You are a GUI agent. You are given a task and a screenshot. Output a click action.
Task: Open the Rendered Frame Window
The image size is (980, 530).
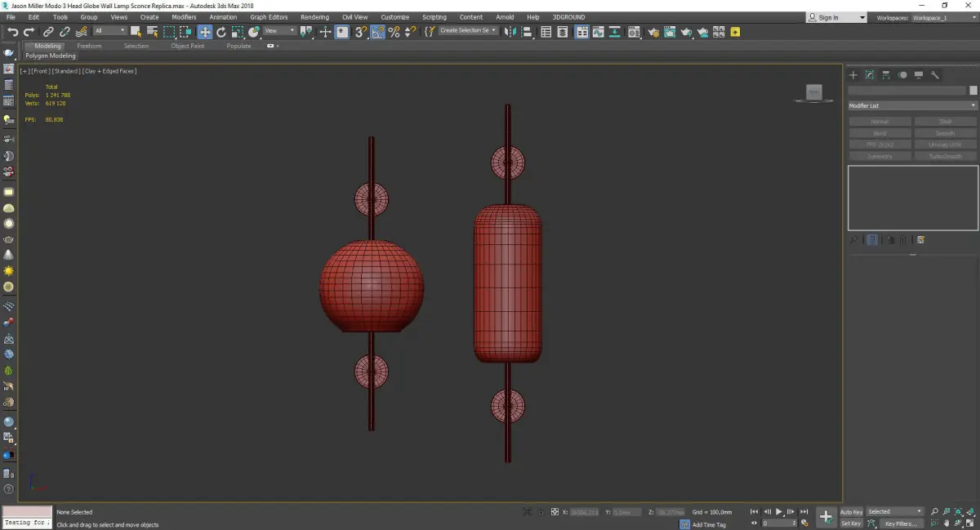pyautogui.click(x=670, y=32)
